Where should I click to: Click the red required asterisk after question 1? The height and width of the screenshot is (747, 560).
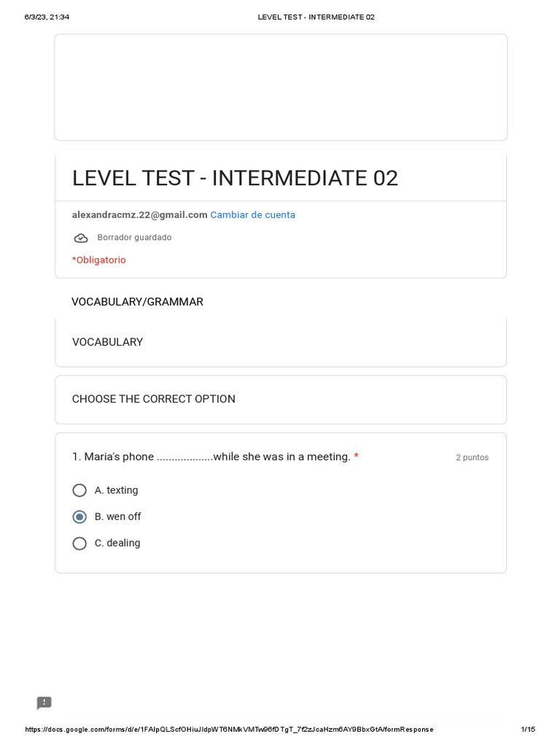coord(356,456)
